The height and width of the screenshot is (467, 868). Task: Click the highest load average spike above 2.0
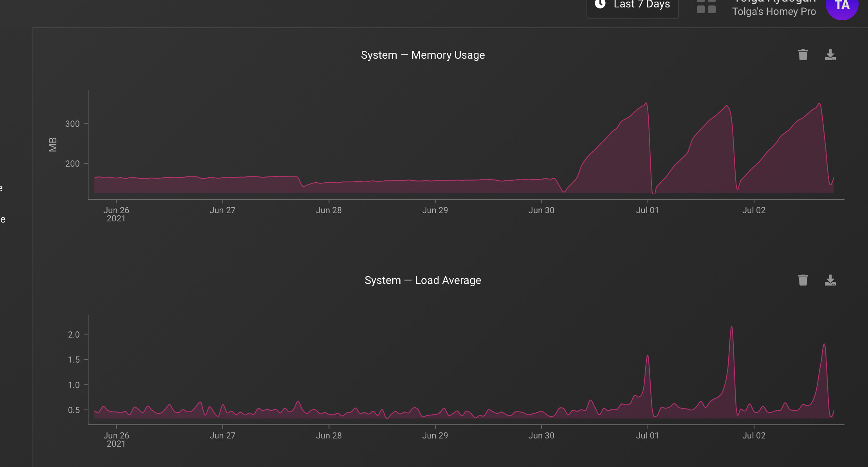point(731,328)
